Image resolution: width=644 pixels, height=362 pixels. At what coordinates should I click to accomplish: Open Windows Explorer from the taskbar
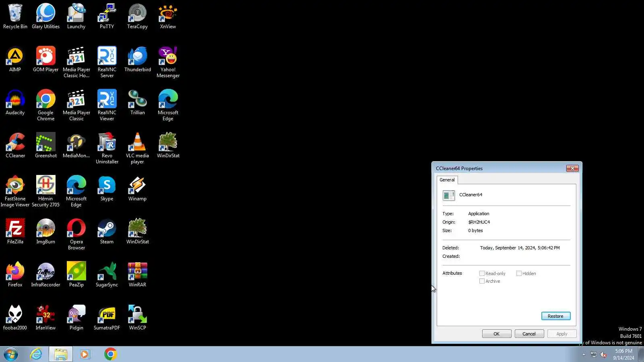(61, 354)
